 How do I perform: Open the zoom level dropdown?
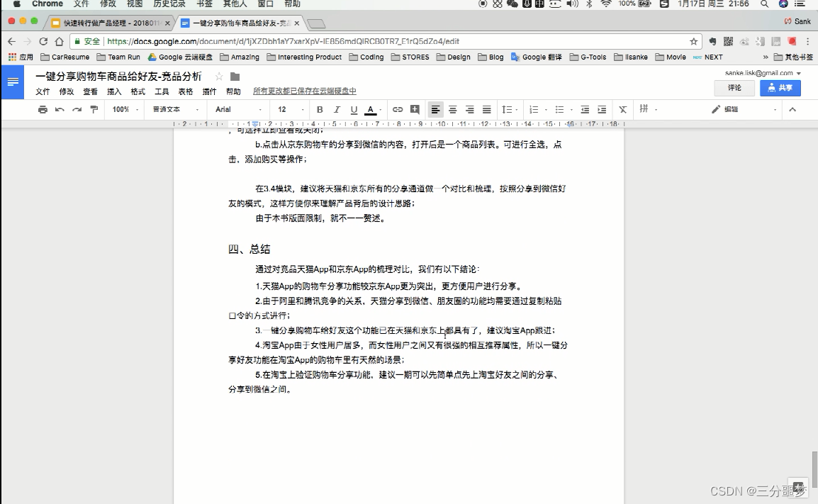coord(125,110)
